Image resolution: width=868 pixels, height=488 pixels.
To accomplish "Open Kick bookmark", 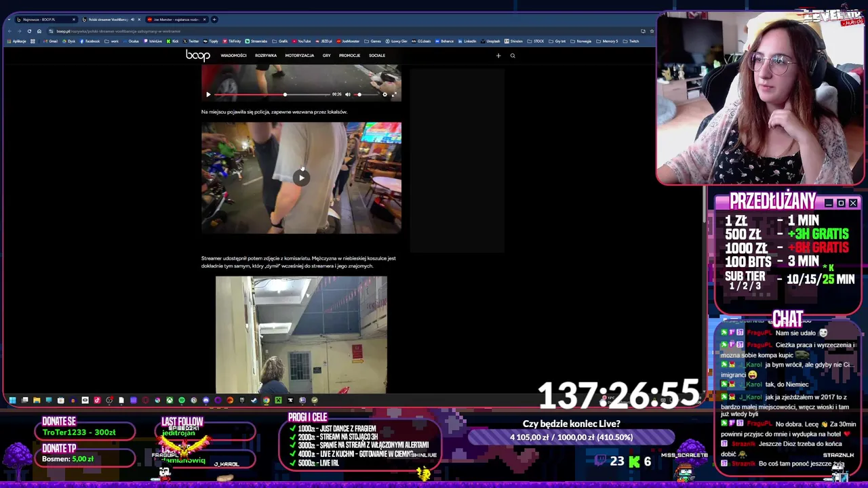I will coord(173,41).
